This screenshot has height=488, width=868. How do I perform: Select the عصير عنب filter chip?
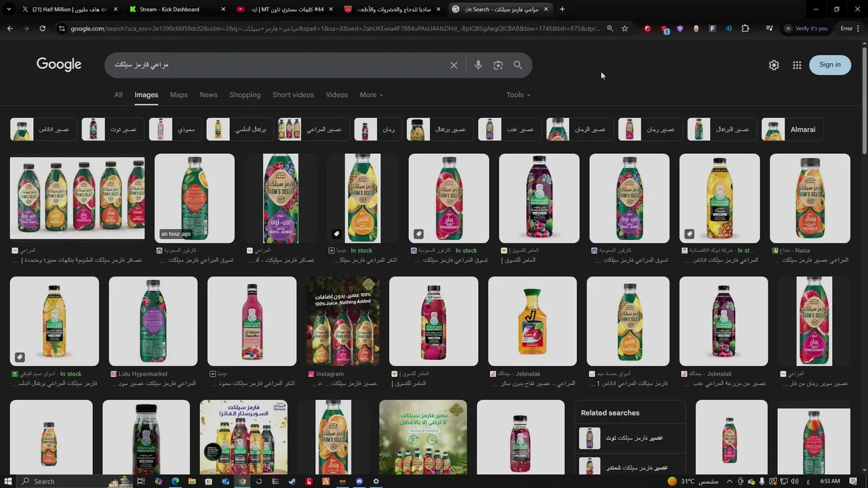pyautogui.click(x=509, y=129)
